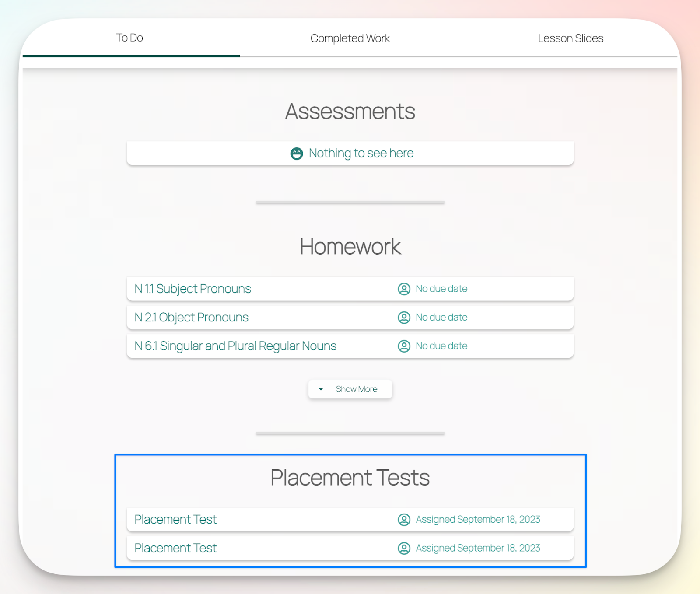The image size is (700, 594).
Task: Click the person icon in the second Placement Test row
Action: (x=404, y=548)
